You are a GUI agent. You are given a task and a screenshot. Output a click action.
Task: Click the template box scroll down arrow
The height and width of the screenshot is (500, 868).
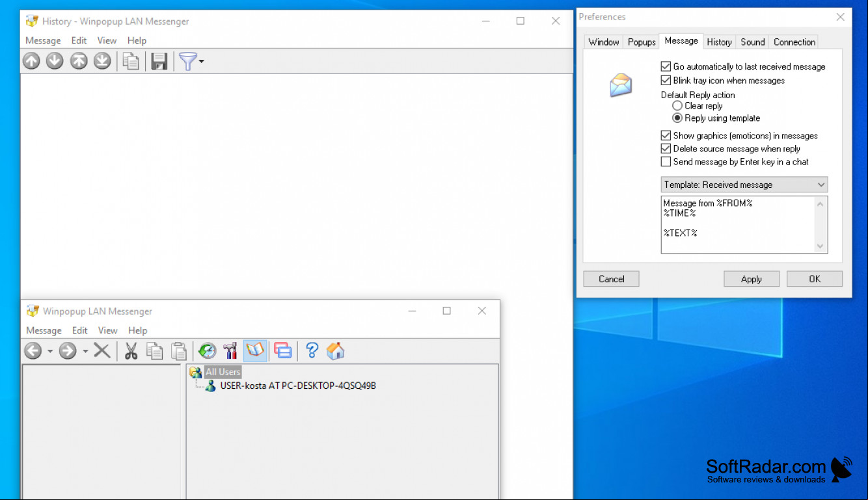821,246
